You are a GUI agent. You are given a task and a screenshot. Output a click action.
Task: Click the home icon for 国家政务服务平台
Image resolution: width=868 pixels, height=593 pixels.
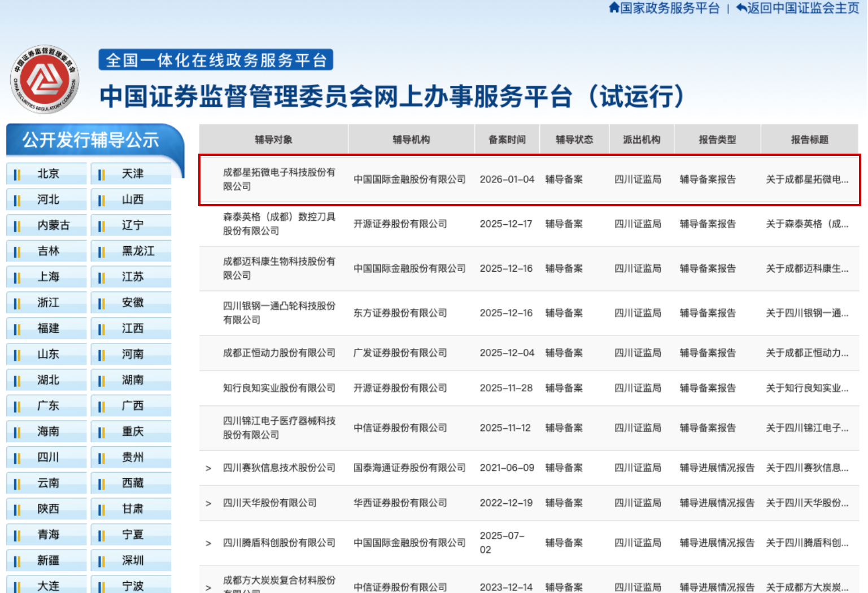tap(614, 8)
